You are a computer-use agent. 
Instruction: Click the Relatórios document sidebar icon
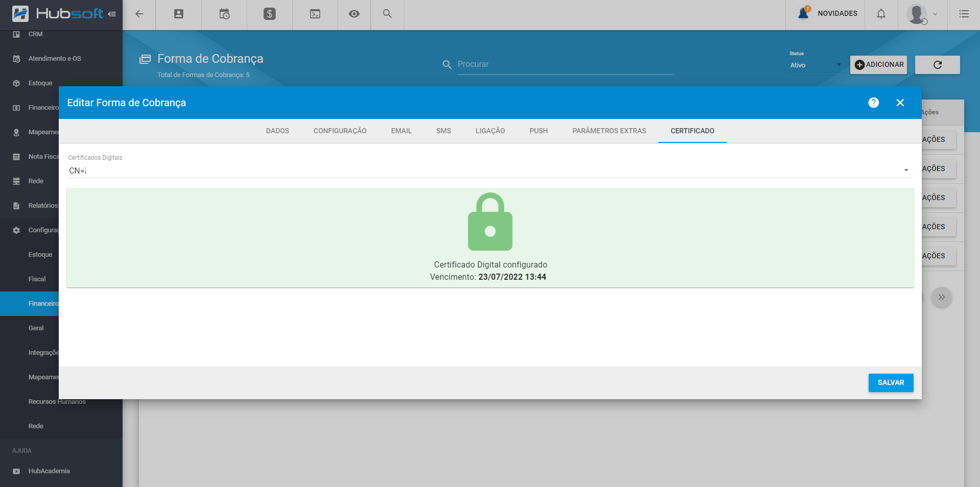16,206
